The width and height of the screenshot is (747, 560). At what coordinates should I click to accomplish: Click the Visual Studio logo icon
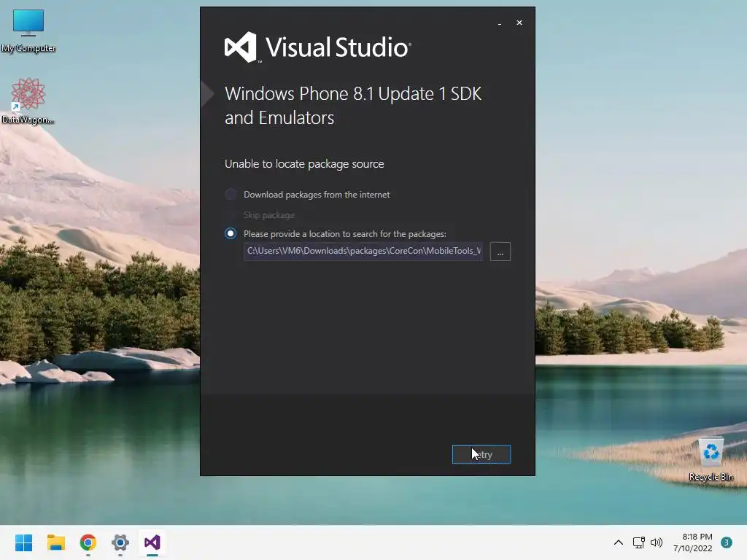tap(241, 47)
